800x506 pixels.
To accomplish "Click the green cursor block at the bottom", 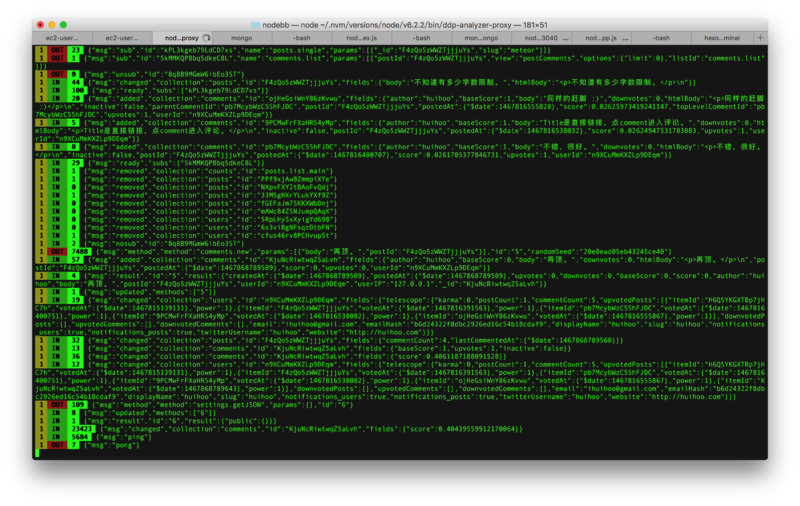I will click(x=36, y=453).
